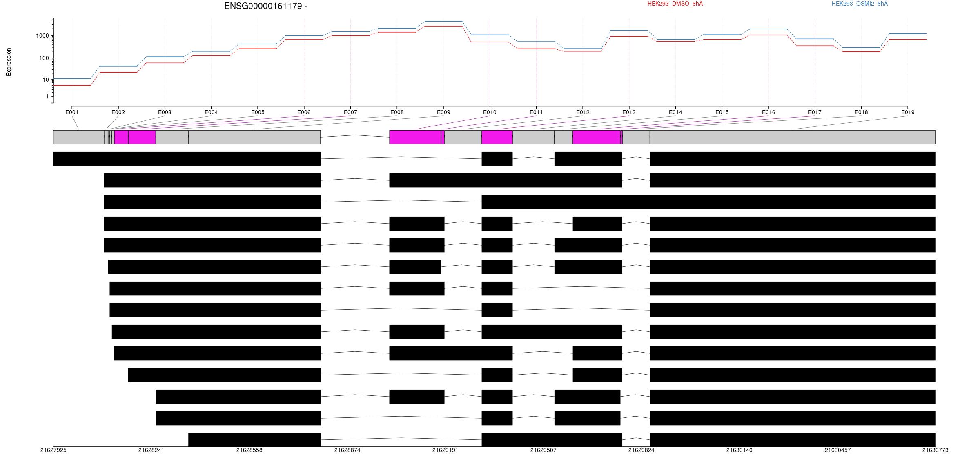Click the 100 y-axis tick label

click(x=44, y=58)
